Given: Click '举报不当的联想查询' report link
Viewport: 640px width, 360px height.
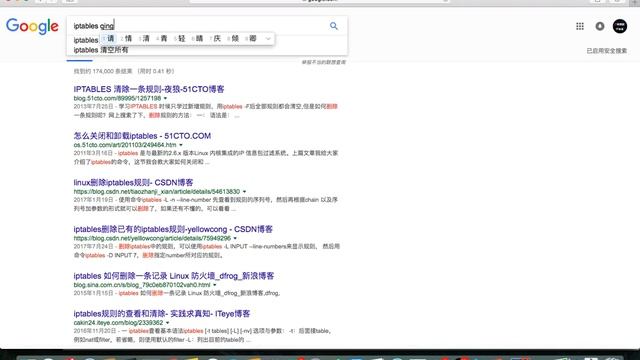Looking at the screenshot, I should 323,62.
